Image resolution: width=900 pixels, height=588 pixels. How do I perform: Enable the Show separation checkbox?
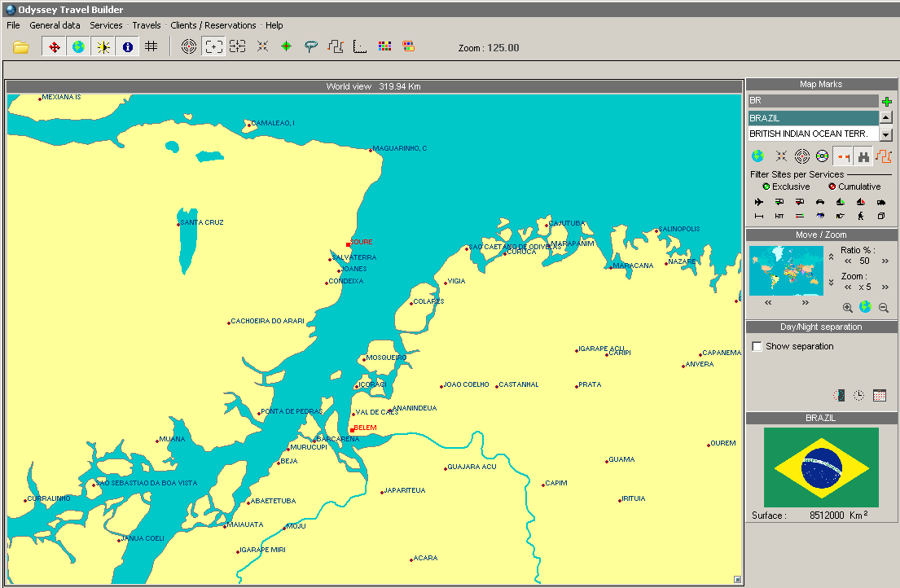(757, 347)
